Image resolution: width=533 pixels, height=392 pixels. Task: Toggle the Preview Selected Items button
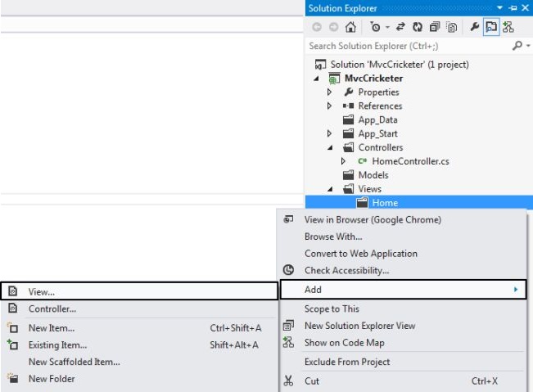coord(491,27)
